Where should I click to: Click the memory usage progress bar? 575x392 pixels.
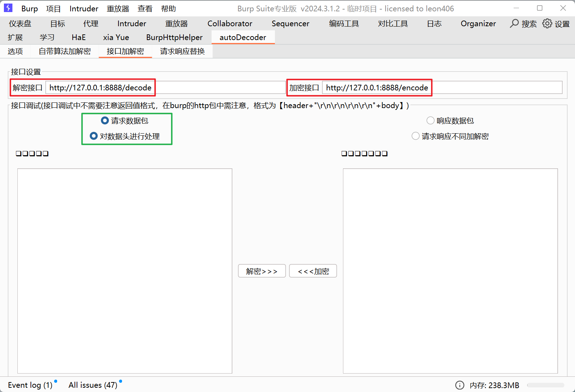click(x=545, y=385)
